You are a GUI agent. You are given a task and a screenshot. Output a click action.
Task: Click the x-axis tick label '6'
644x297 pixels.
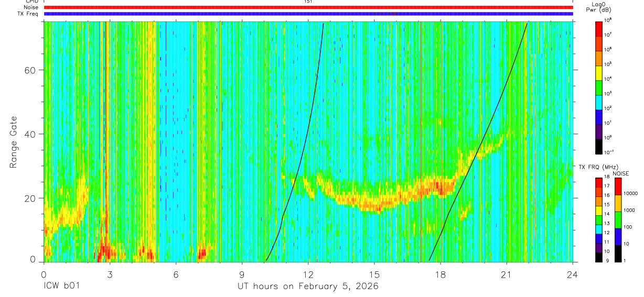(176, 274)
